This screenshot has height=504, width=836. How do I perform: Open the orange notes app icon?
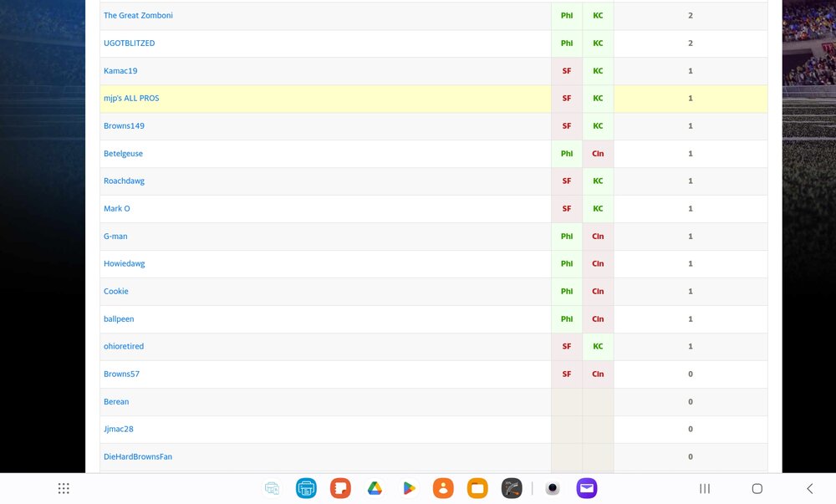(x=340, y=489)
